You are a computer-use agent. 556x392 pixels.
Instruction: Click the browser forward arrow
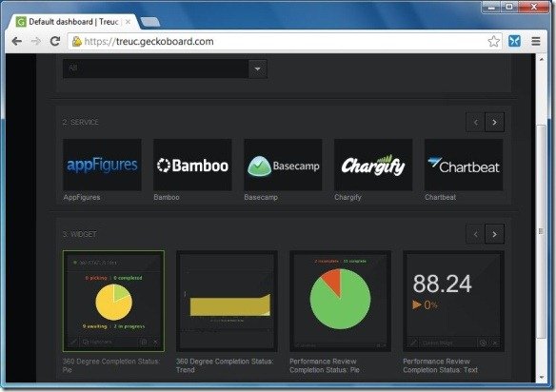[x=36, y=42]
